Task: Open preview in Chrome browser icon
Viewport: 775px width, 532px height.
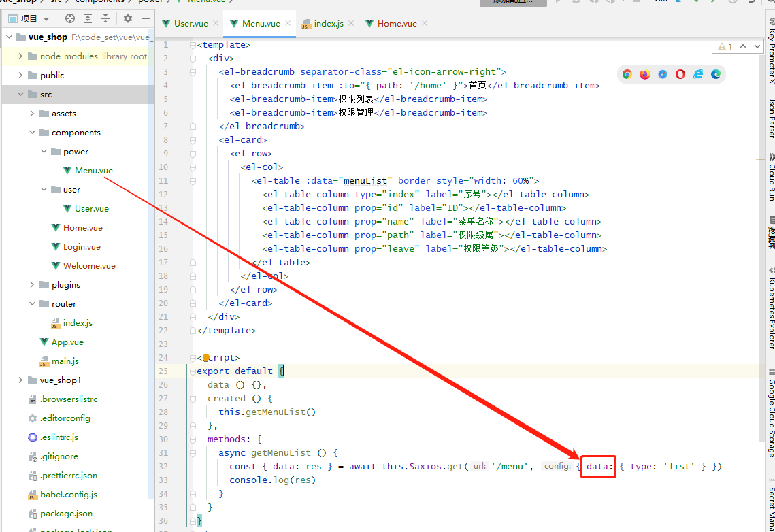Action: (x=627, y=74)
